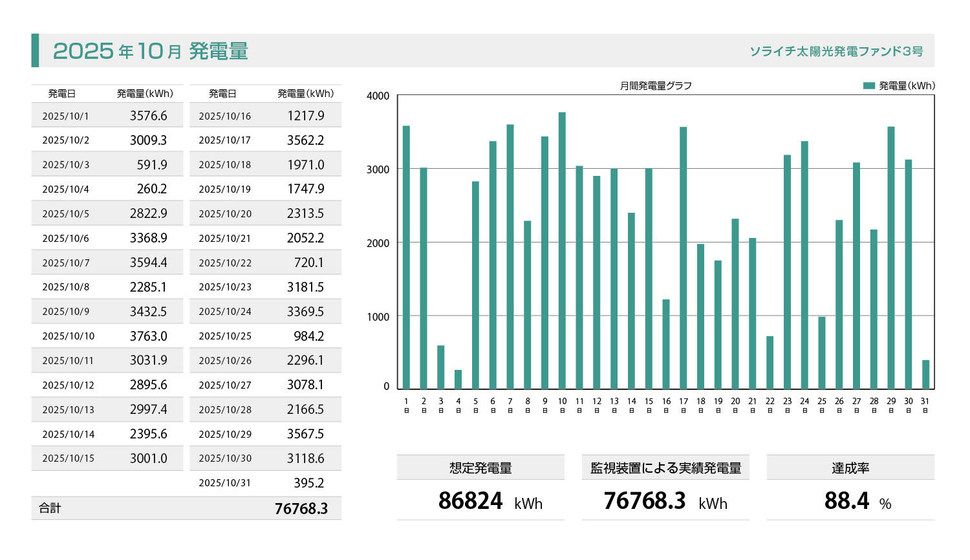Click the 監視装置による実績発電量 header
The height and width of the screenshot is (560, 970).
point(665,468)
